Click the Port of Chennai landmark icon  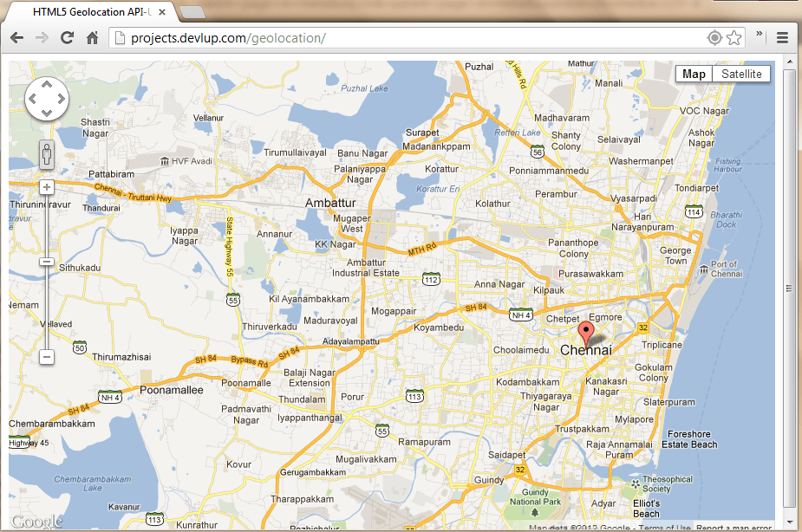(704, 269)
